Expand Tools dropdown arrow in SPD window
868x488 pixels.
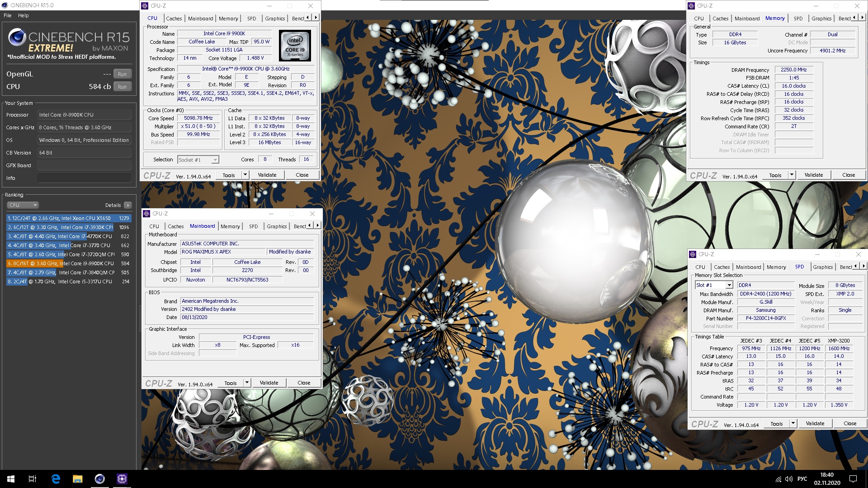tap(793, 423)
